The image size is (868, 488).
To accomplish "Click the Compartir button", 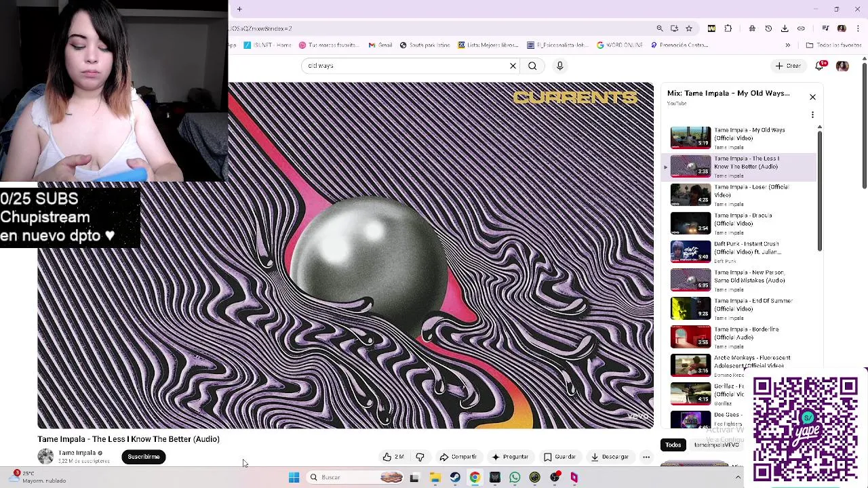I will coord(458,457).
